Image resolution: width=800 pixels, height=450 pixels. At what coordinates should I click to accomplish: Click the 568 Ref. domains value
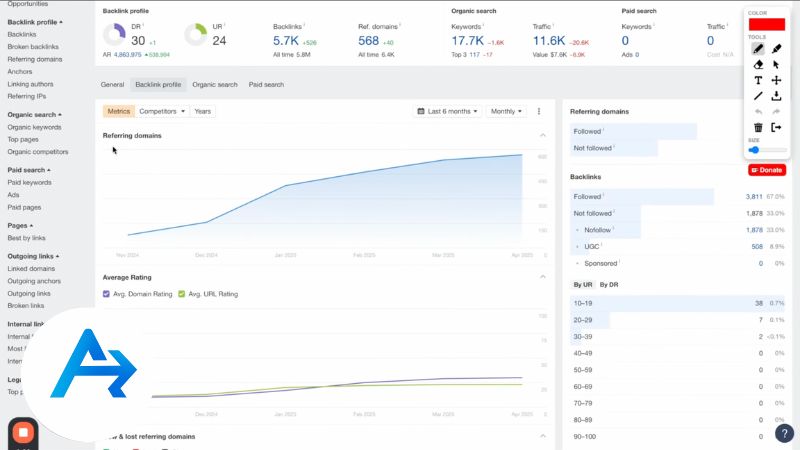[x=368, y=41]
